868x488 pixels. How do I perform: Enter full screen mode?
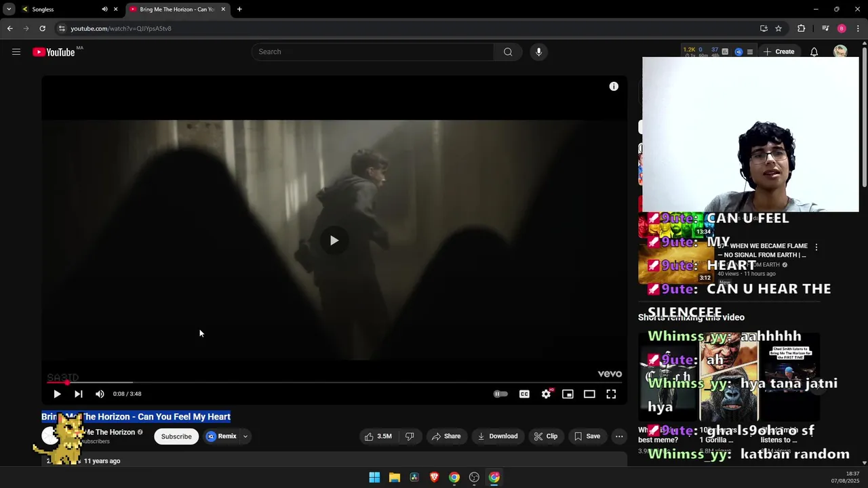(611, 394)
